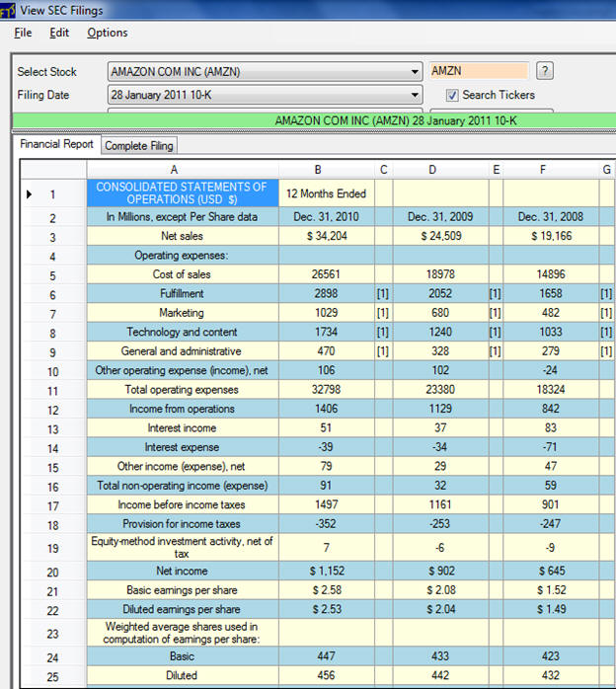Viewport: 616px width, 689px height.
Task: Click the Net income label cell
Action: click(x=183, y=571)
